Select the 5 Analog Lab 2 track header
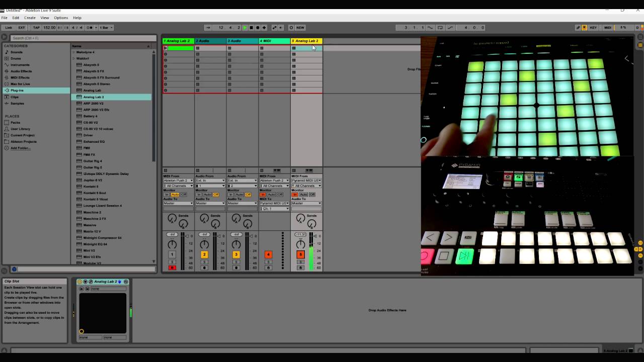Image resolution: width=644 pixels, height=362 pixels. click(306, 41)
